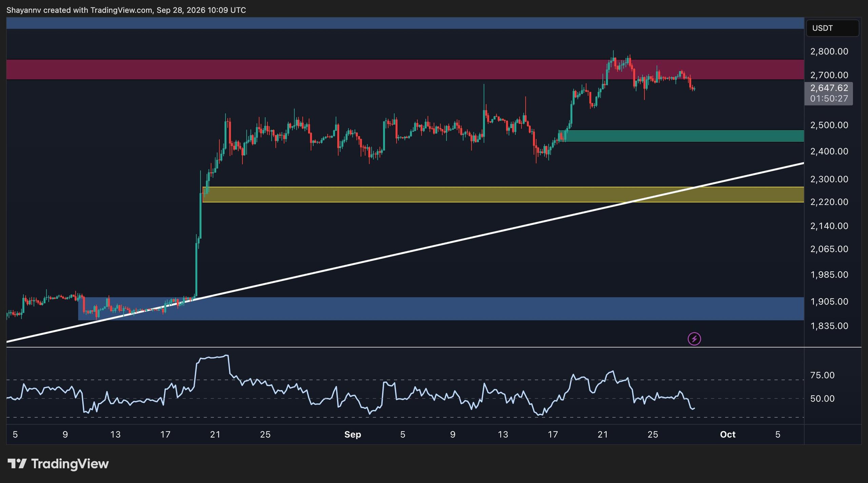Select the green support zone rectangle

[x=683, y=136]
